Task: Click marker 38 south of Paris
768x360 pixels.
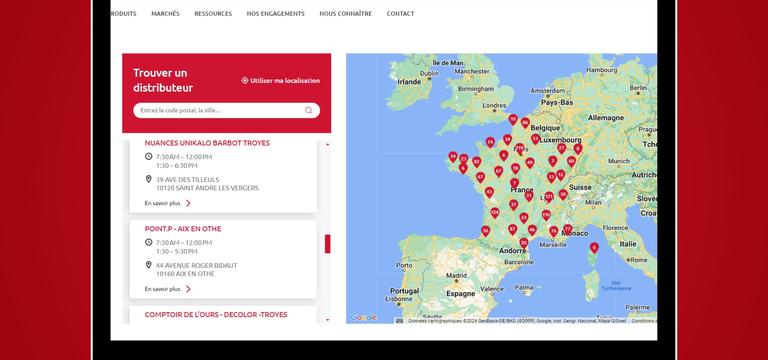Action: click(515, 168)
